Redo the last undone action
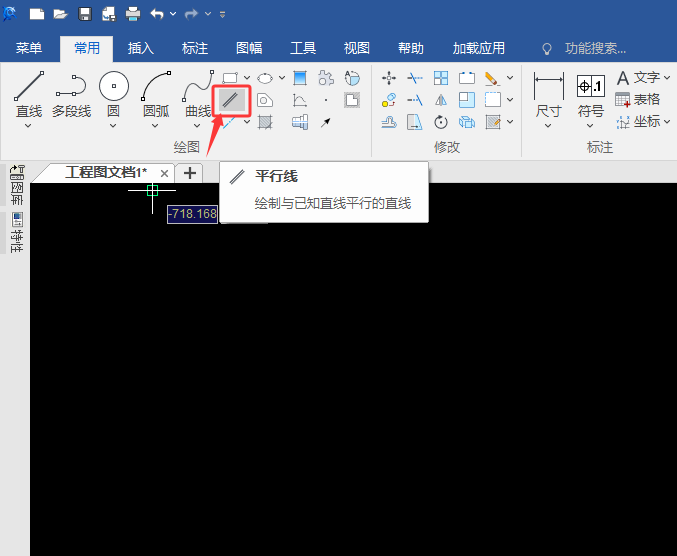 point(191,14)
